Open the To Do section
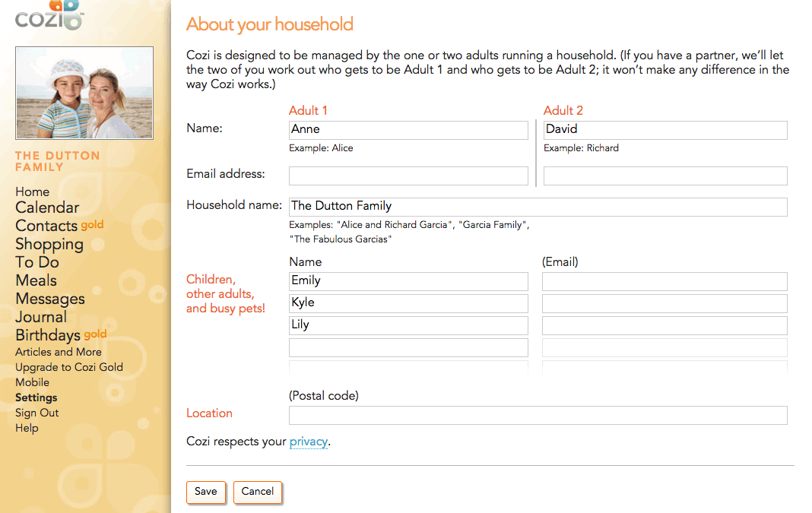 [x=36, y=262]
